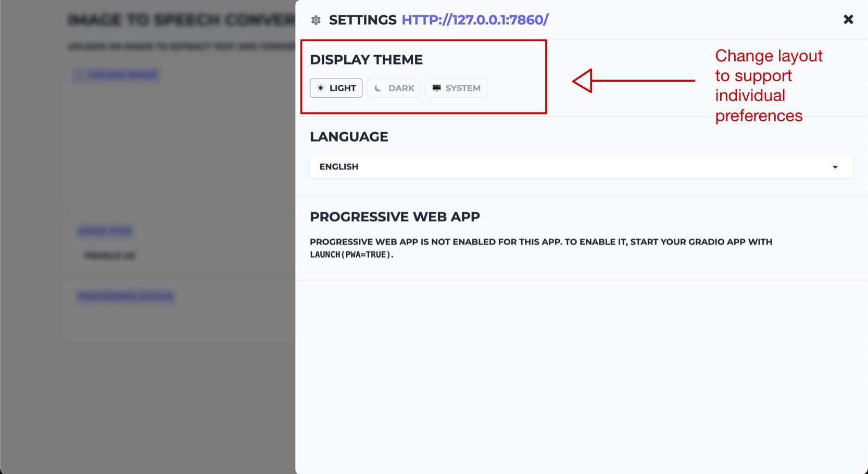Open the English language dropdown
The image size is (868, 474).
click(x=582, y=166)
